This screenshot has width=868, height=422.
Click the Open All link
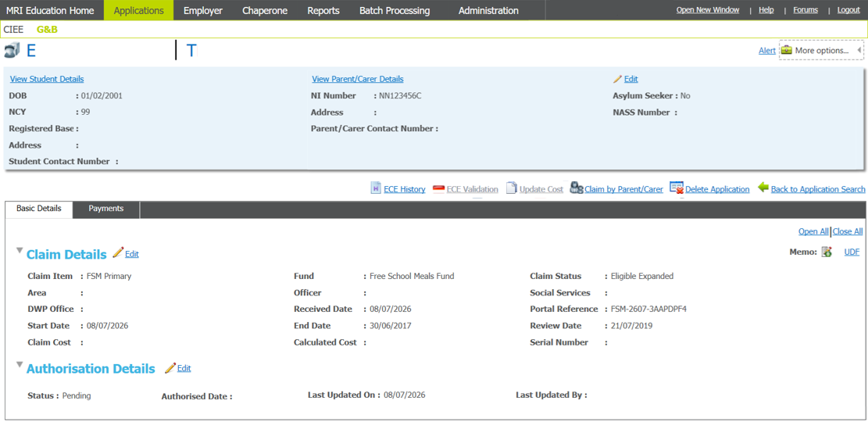click(814, 231)
